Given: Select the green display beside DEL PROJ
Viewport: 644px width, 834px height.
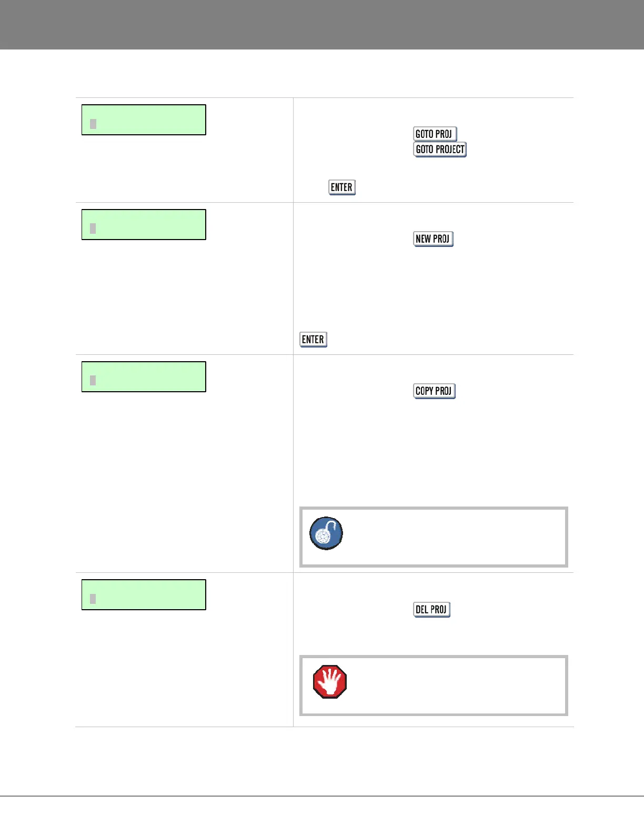Looking at the screenshot, I should pos(144,595).
